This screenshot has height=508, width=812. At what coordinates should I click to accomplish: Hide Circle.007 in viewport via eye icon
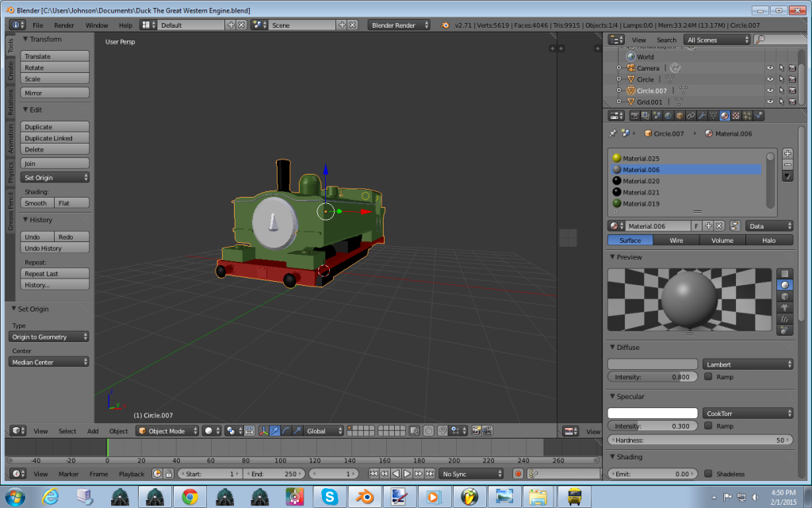pos(770,90)
